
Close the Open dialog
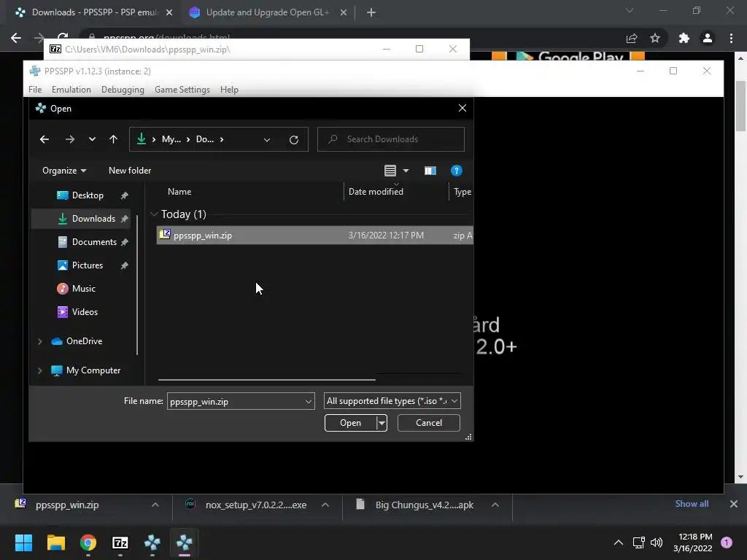pos(462,108)
